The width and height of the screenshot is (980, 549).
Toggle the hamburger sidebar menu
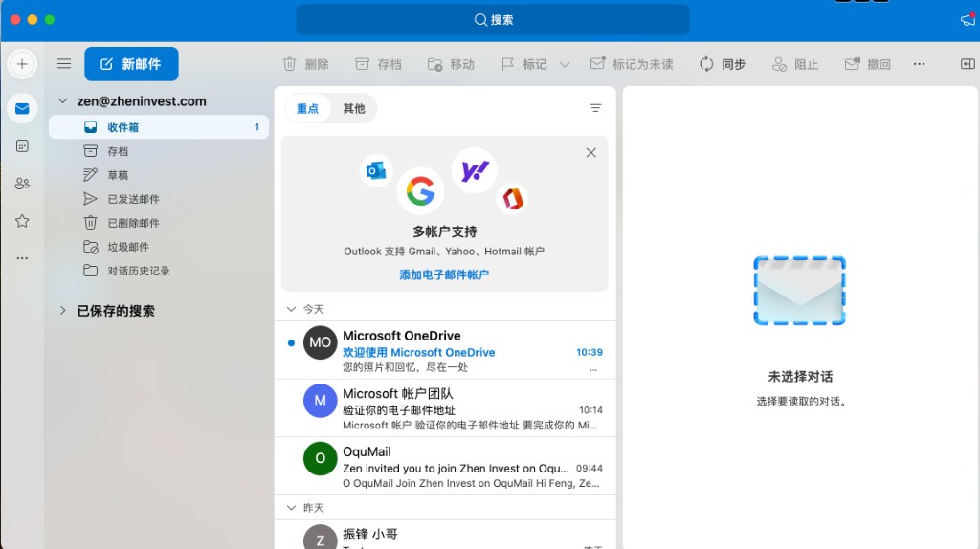click(x=64, y=64)
